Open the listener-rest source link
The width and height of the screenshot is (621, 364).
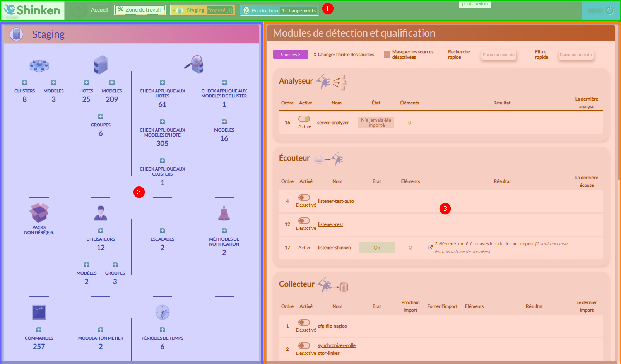pos(330,224)
